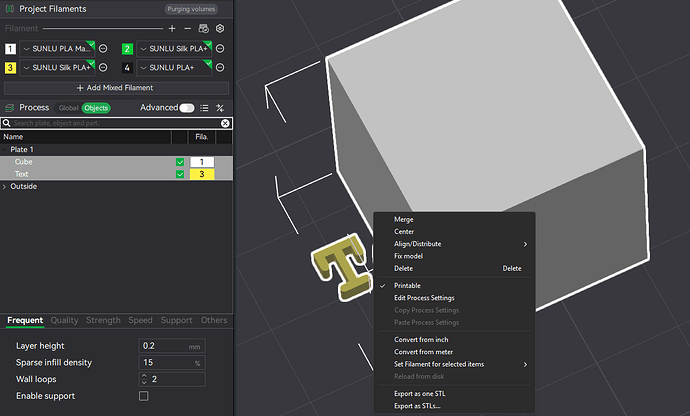Clear the object search box

tap(225, 123)
